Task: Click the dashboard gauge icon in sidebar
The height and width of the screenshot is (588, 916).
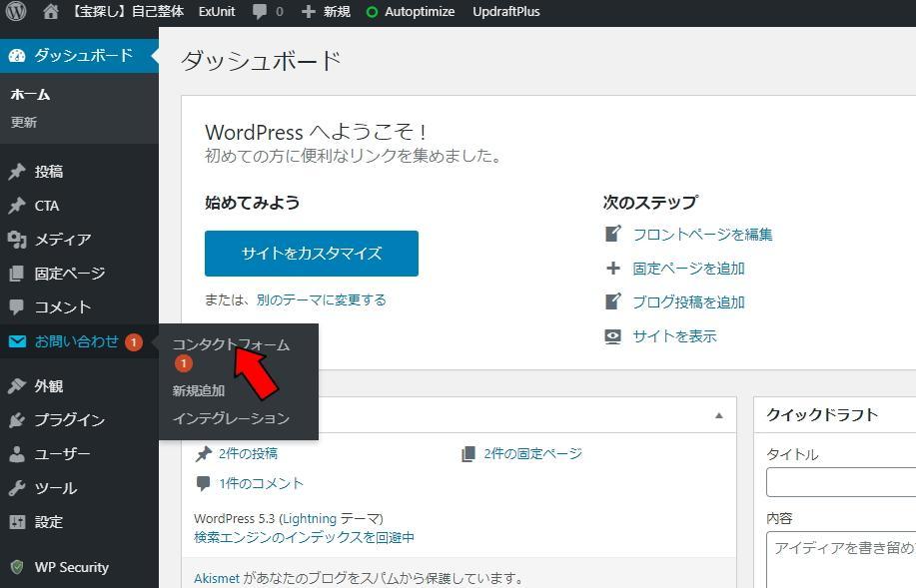Action: pyautogui.click(x=17, y=56)
